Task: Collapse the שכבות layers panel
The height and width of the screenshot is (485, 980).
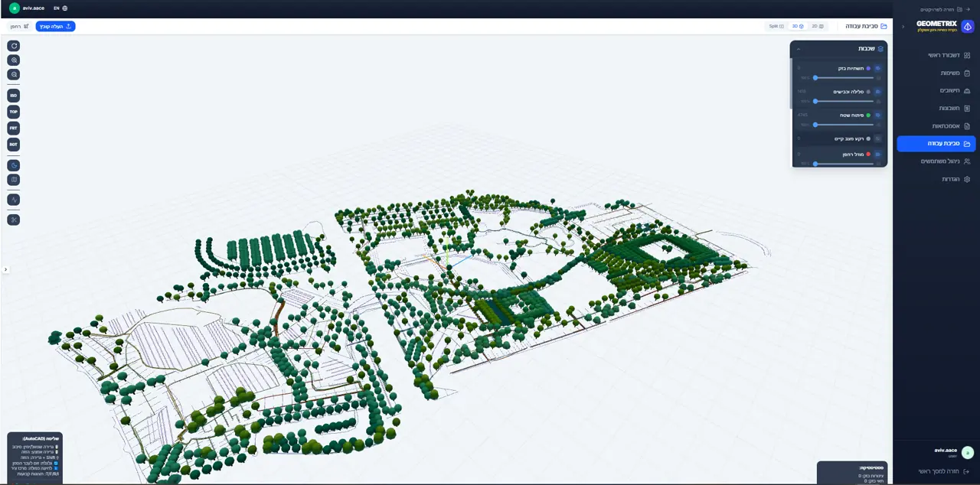Action: pos(799,49)
